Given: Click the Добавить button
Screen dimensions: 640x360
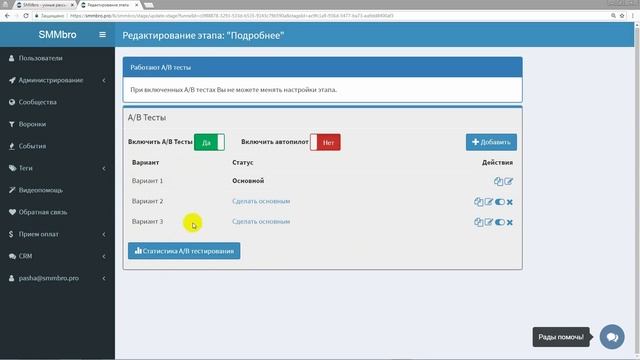Looking at the screenshot, I should 491,142.
